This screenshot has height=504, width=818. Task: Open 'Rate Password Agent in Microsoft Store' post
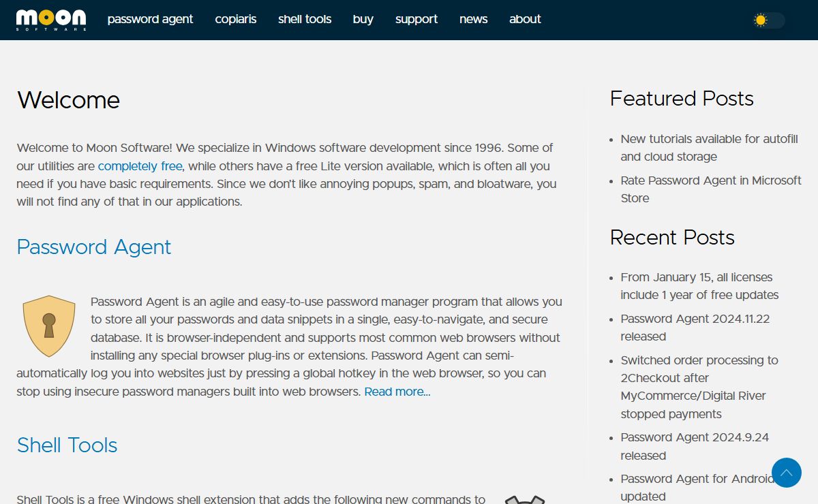[x=711, y=189]
